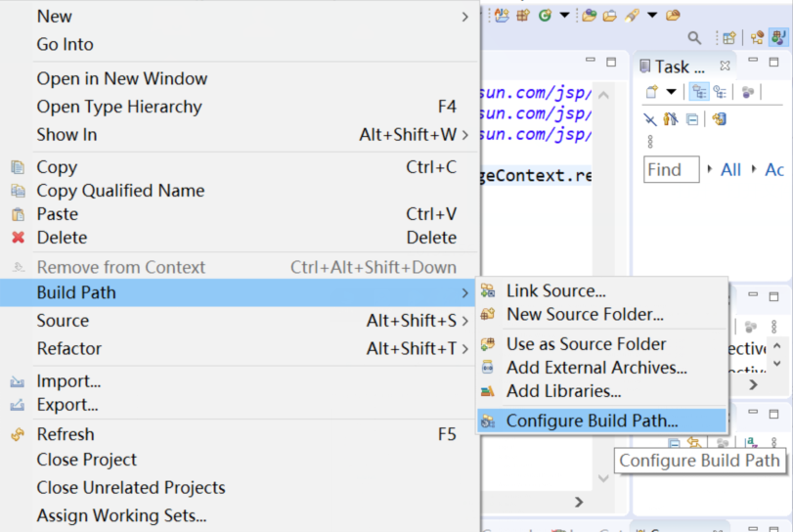This screenshot has width=793, height=532.
Task: Click the Copy Qualified Name icon
Action: (18, 190)
